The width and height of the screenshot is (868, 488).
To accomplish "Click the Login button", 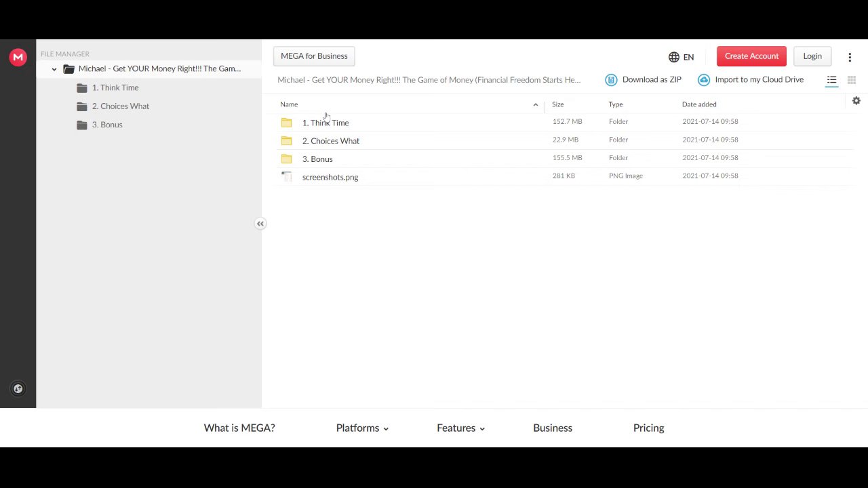I will (x=812, y=56).
